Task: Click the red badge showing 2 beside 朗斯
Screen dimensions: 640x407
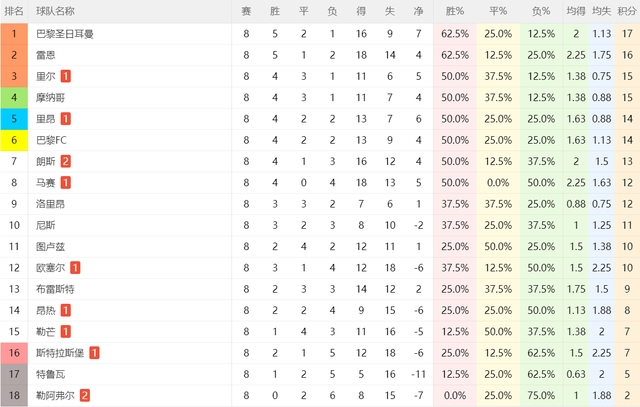Action: pyautogui.click(x=66, y=161)
